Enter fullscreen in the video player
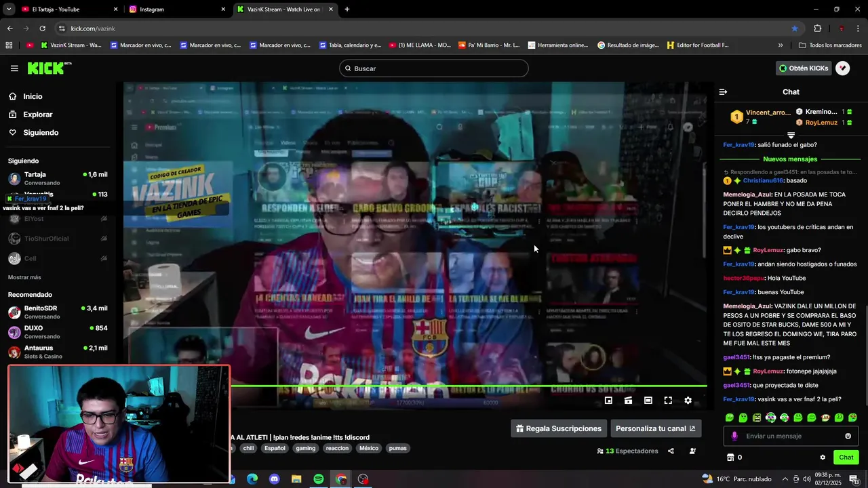Image resolution: width=868 pixels, height=488 pixels. coord(668,401)
